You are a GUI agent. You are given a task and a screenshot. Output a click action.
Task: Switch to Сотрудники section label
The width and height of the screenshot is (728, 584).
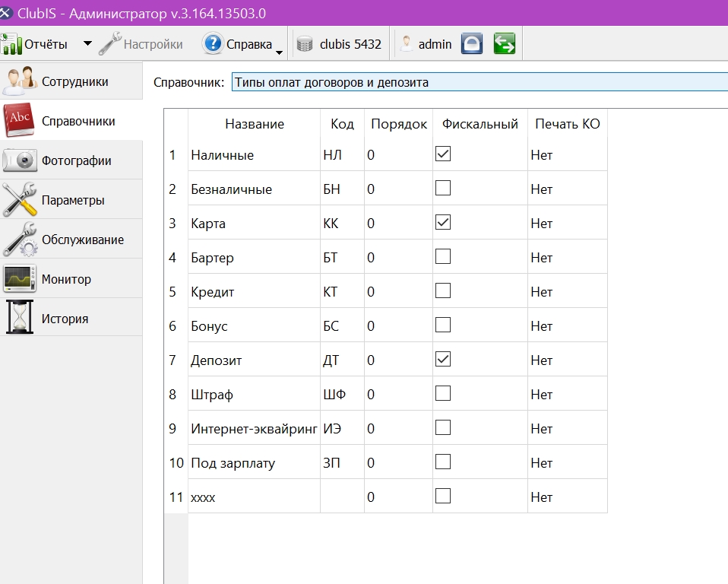pyautogui.click(x=74, y=82)
